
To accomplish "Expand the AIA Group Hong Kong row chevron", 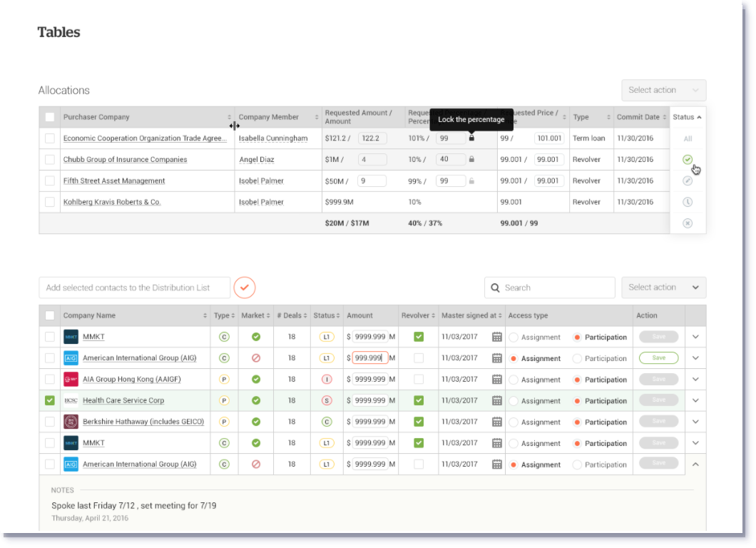I will (695, 379).
